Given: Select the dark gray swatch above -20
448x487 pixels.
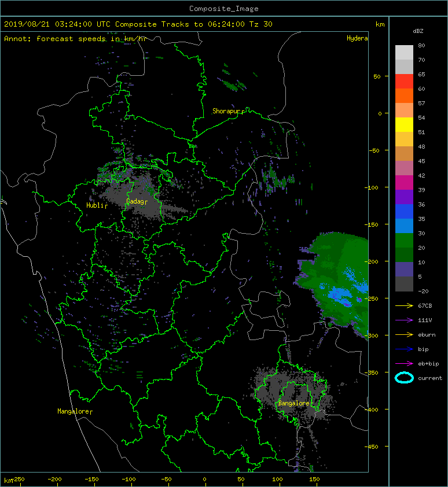Looking at the screenshot, I should (404, 283).
